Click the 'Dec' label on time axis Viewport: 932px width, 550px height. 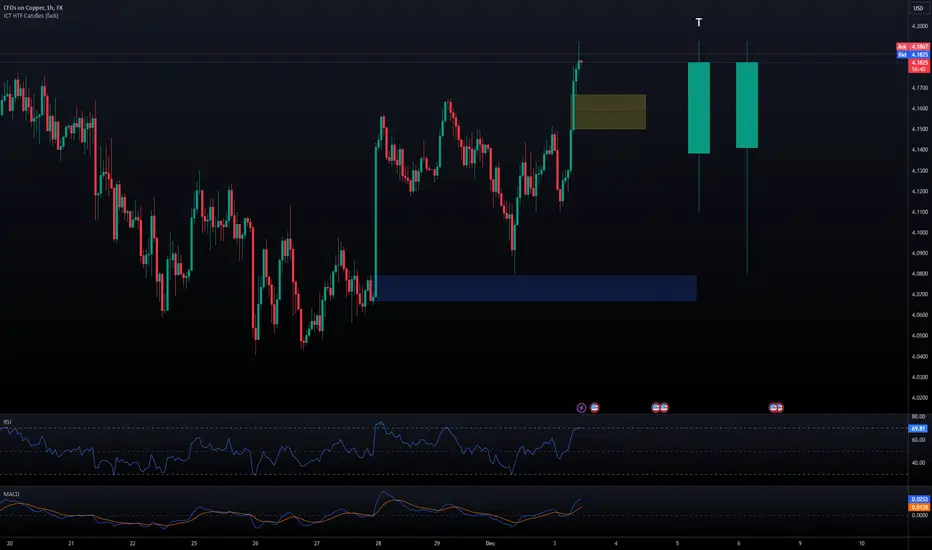[490, 543]
